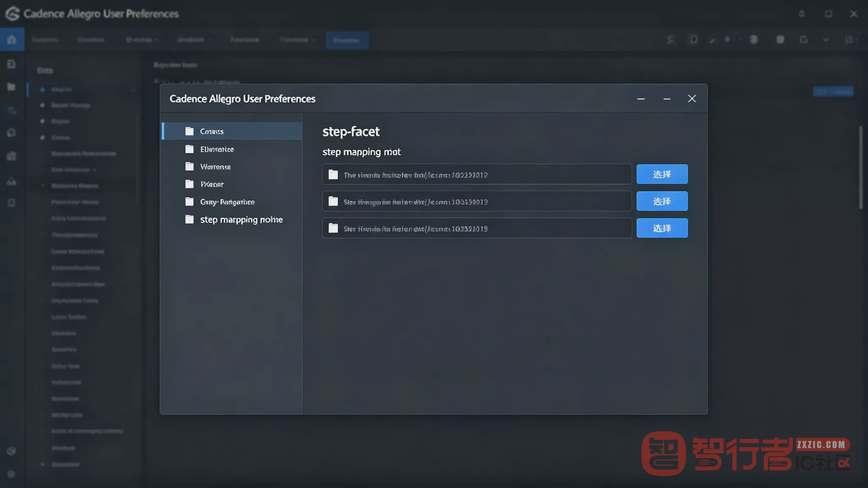The height and width of the screenshot is (488, 868).
Task: Expand the chevron dropdown in the top-right toolbar
Action: (826, 40)
